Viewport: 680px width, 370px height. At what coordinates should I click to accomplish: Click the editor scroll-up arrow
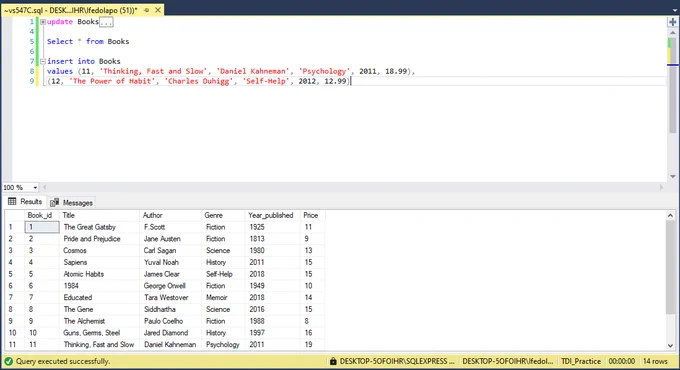pos(673,33)
